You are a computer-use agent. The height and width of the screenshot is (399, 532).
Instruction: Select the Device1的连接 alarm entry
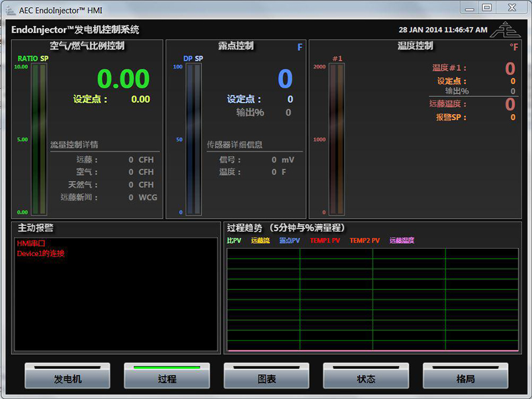point(40,253)
